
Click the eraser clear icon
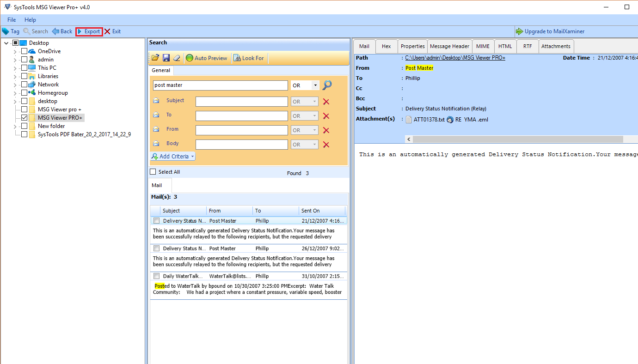[x=177, y=58]
